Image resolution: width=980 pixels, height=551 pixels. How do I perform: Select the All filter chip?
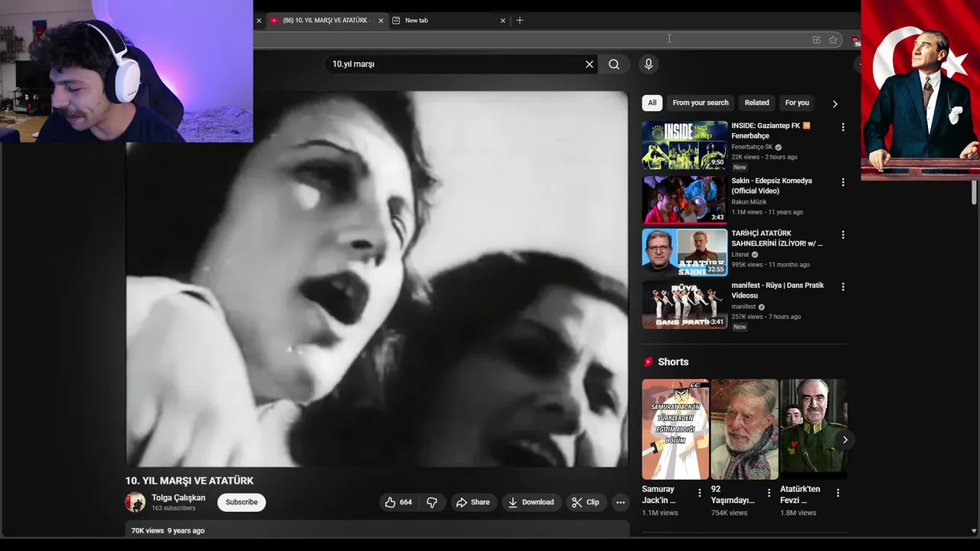652,103
